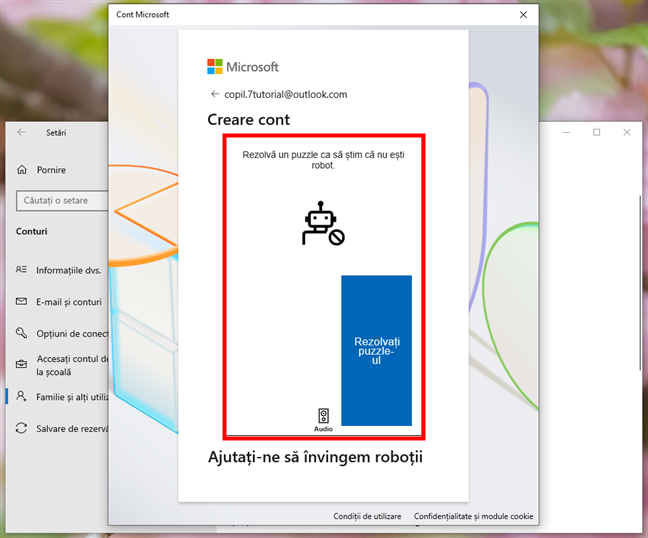Open the Condiții de utilizare link
Viewport: 648px width, 538px height.
click(367, 516)
